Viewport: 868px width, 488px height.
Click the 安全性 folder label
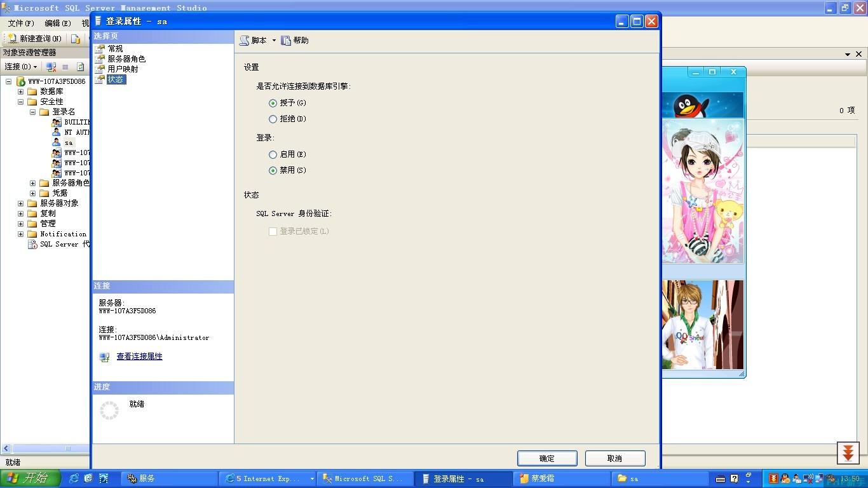point(51,102)
